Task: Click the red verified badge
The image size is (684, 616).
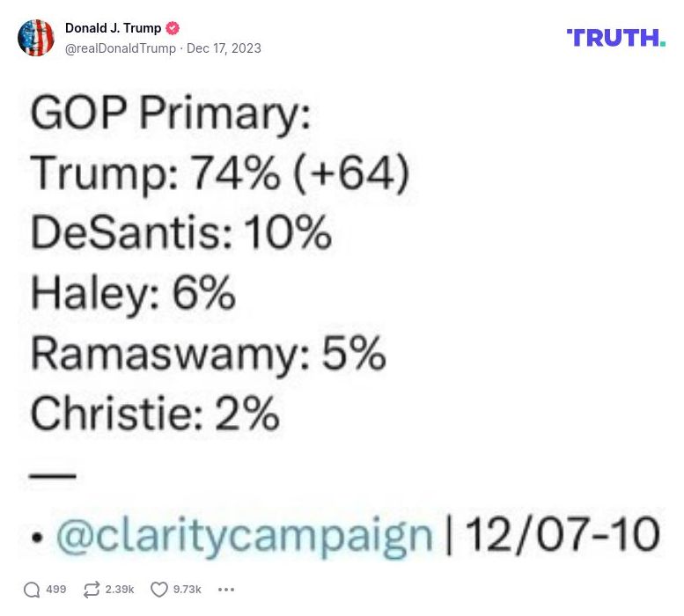Action: [x=173, y=28]
